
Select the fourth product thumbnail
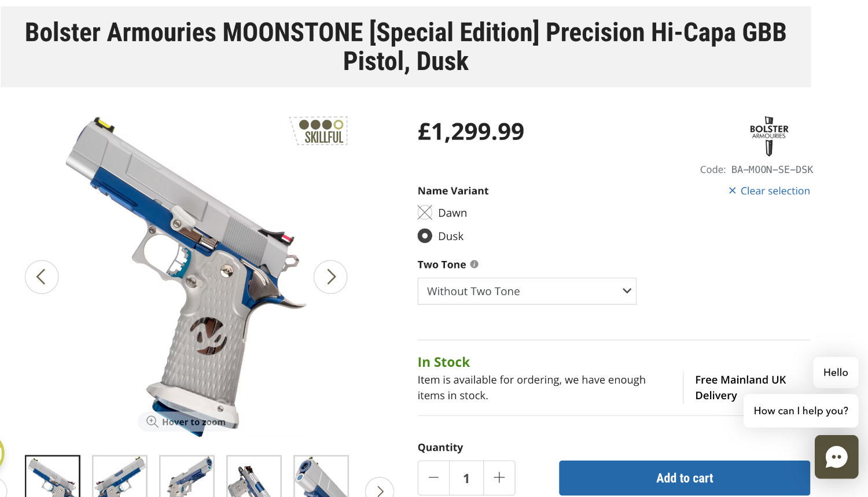click(254, 477)
